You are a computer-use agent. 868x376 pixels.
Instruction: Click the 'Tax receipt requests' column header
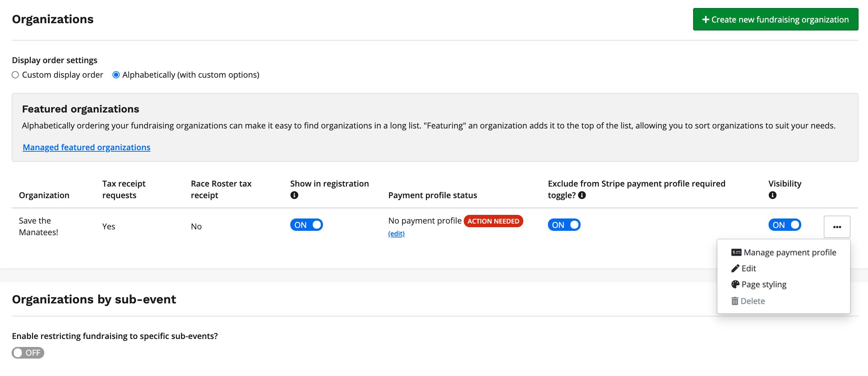coord(124,189)
